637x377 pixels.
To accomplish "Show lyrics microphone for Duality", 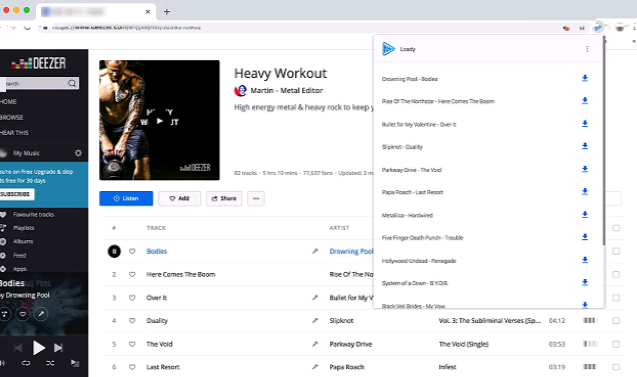I will [x=315, y=321].
